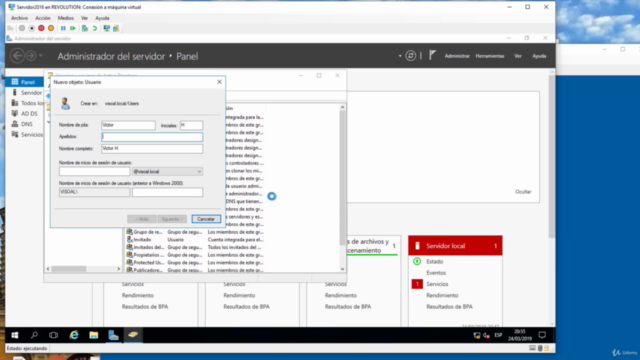Image resolution: width=640 pixels, height=360 pixels.
Task: Click red Servicios alert badge
Action: tap(417, 284)
